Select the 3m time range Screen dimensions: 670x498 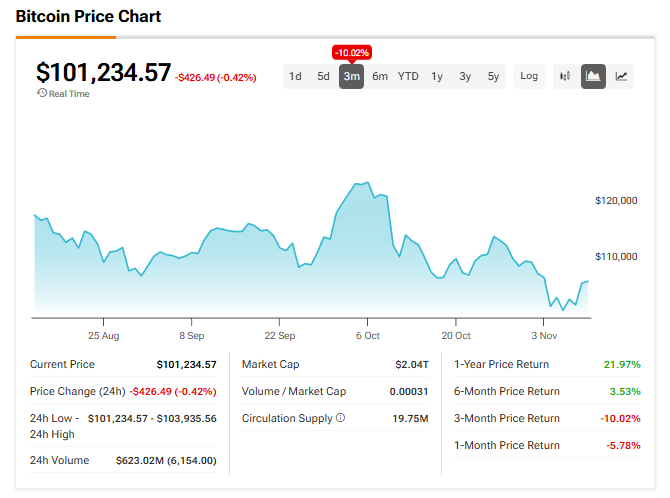(x=352, y=77)
